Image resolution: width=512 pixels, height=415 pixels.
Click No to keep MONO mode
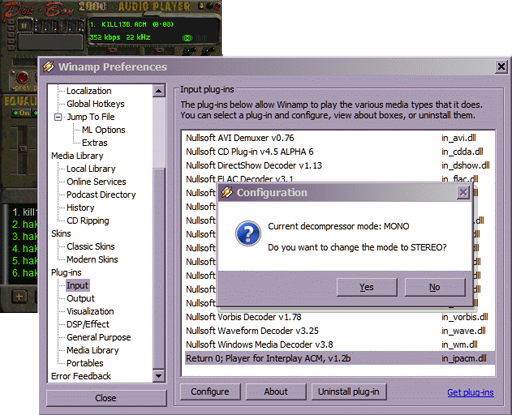coord(435,287)
